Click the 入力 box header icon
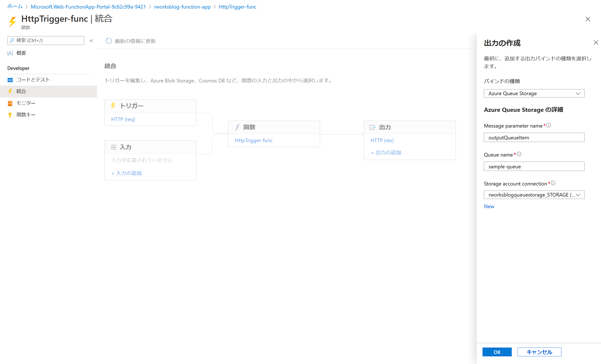The width and height of the screenshot is (601, 364). 113,147
